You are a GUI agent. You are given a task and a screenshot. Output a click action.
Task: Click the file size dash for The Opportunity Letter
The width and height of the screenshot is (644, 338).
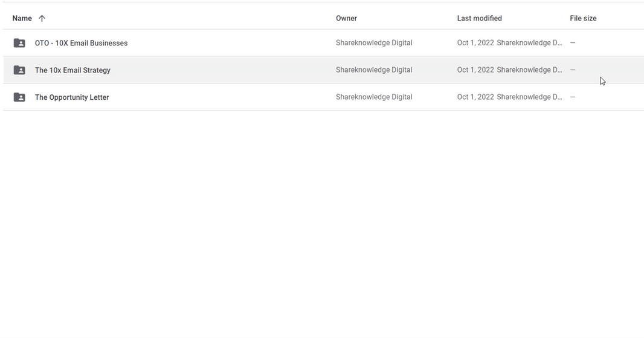(x=573, y=97)
